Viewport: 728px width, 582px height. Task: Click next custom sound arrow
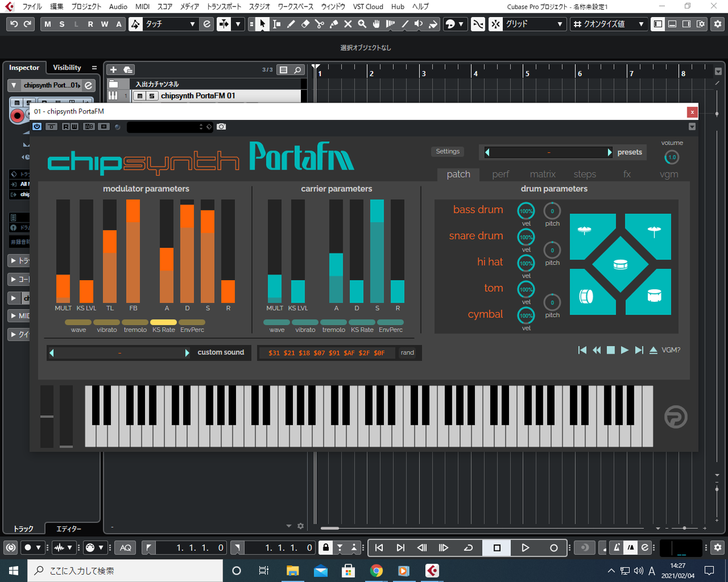[x=187, y=353]
